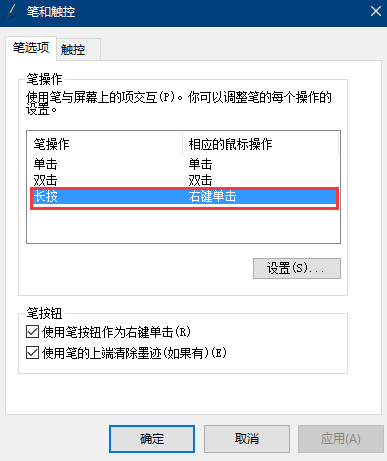Confirm with the 确定 button
This screenshot has height=461, width=387.
click(152, 439)
